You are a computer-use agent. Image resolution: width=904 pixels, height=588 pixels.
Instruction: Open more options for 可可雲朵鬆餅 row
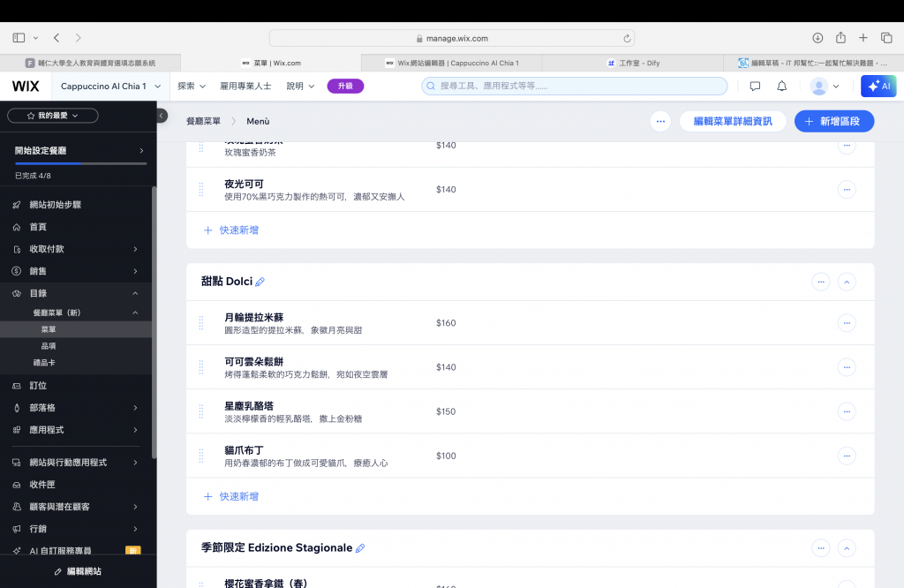click(x=847, y=367)
